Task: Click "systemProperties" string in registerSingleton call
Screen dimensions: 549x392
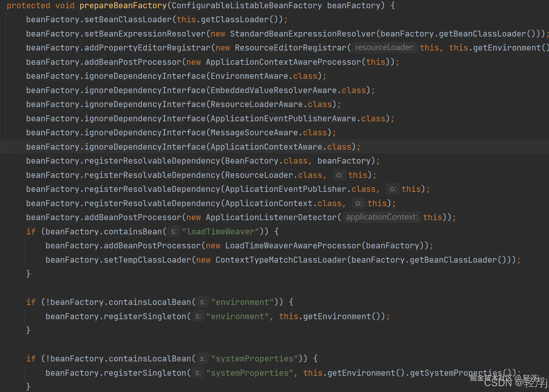Action: click(249, 373)
